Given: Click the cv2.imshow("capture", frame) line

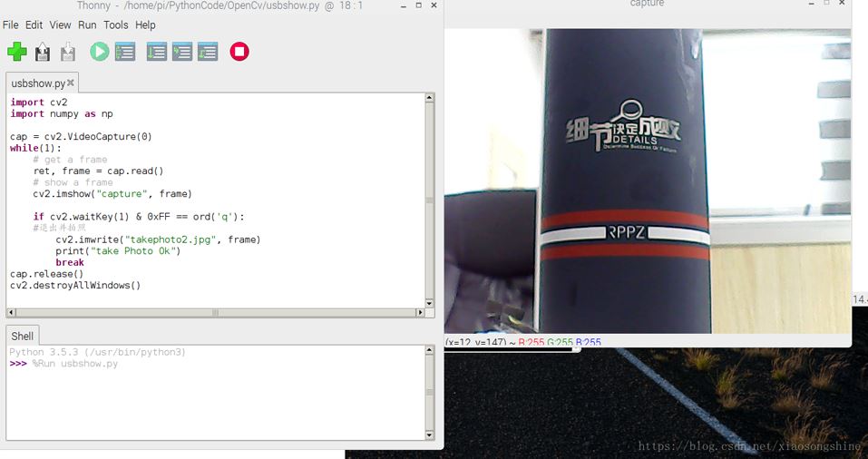Looking at the screenshot, I should point(112,194).
